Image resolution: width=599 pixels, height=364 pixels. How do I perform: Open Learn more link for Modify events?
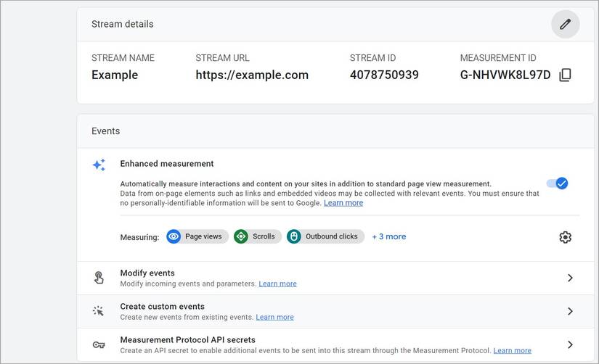coord(278,284)
